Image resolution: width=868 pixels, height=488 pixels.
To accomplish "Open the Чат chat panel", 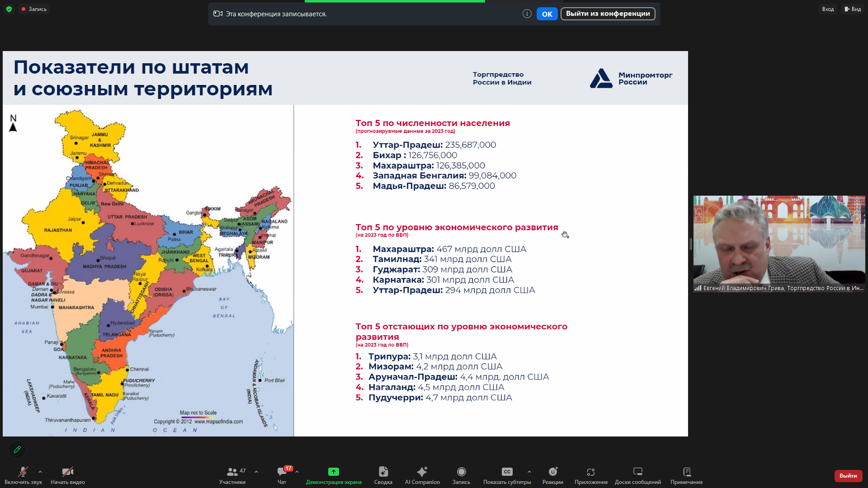I will tap(282, 472).
